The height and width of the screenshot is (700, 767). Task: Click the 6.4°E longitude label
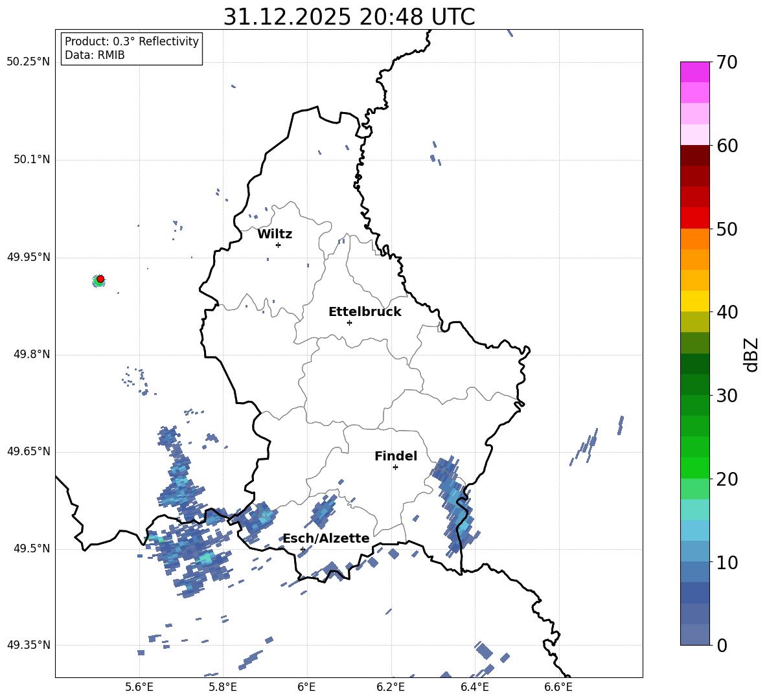click(475, 688)
